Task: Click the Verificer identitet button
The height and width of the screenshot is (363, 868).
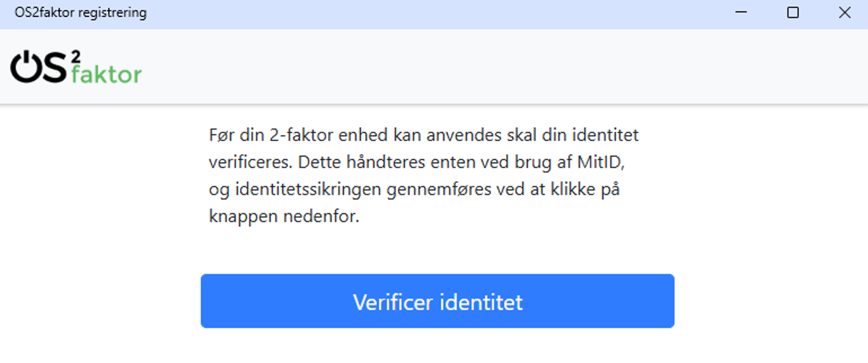Action: click(437, 301)
